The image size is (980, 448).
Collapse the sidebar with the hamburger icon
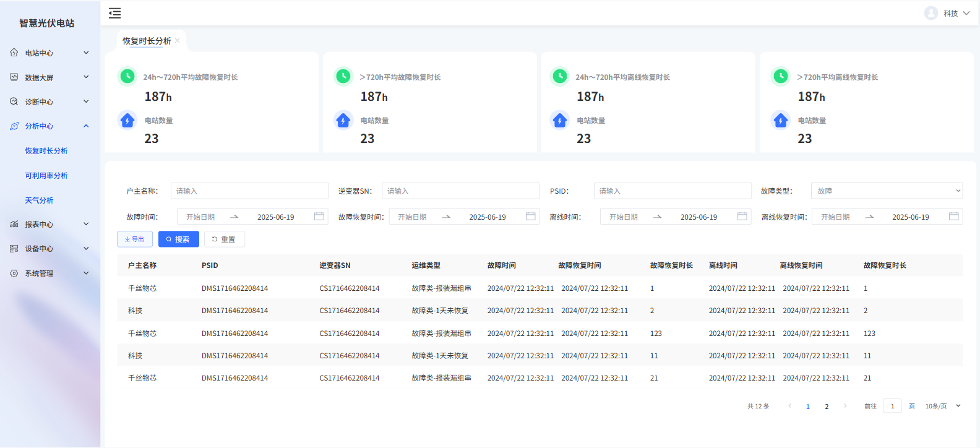tap(115, 13)
